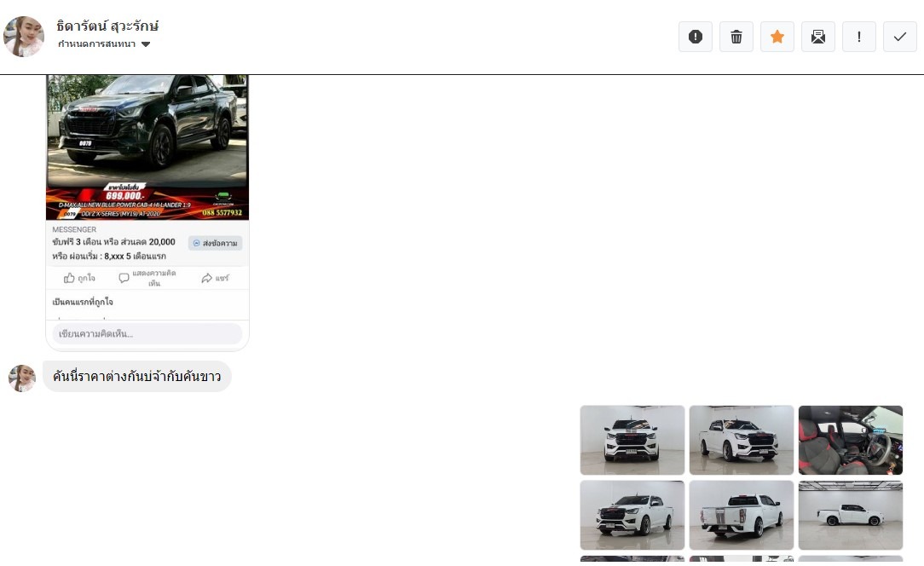
Task: Mark conversation as spam with the exclamation circle icon
Action: [x=696, y=37]
